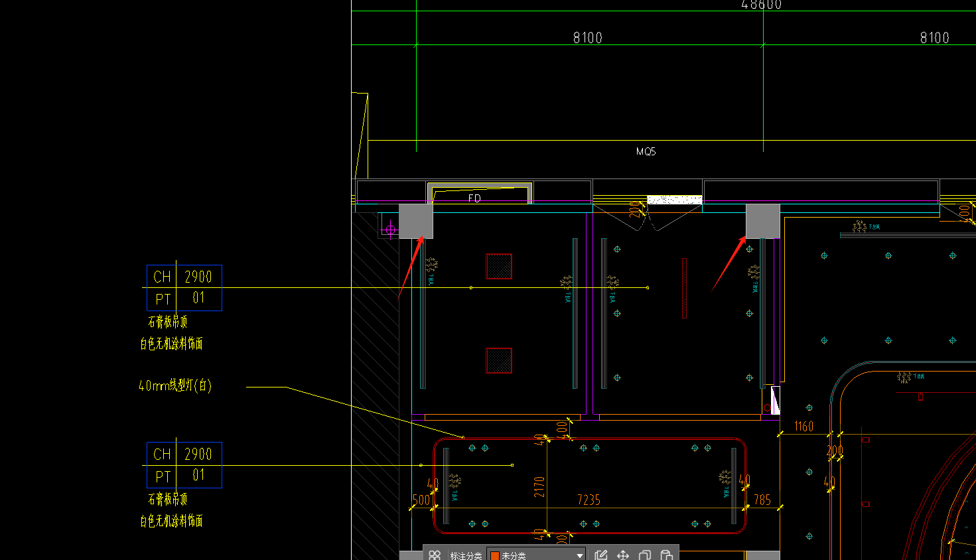The height and width of the screenshot is (560, 976).
Task: Click the orange color swatch beside 未分类
Action: (494, 556)
